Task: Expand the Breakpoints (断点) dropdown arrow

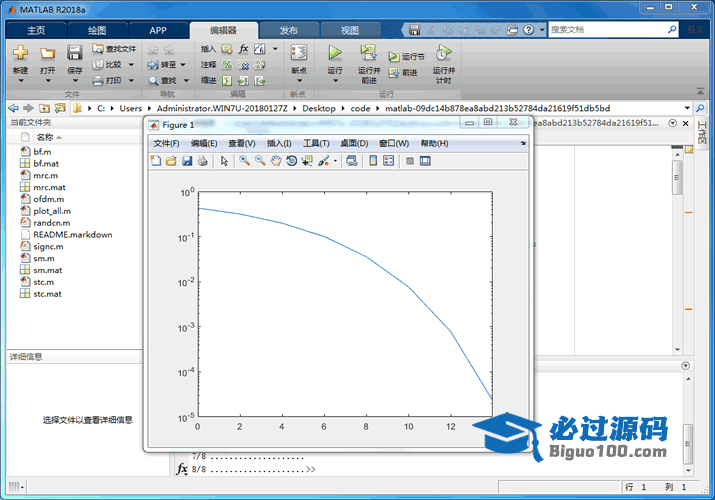Action: point(300,81)
